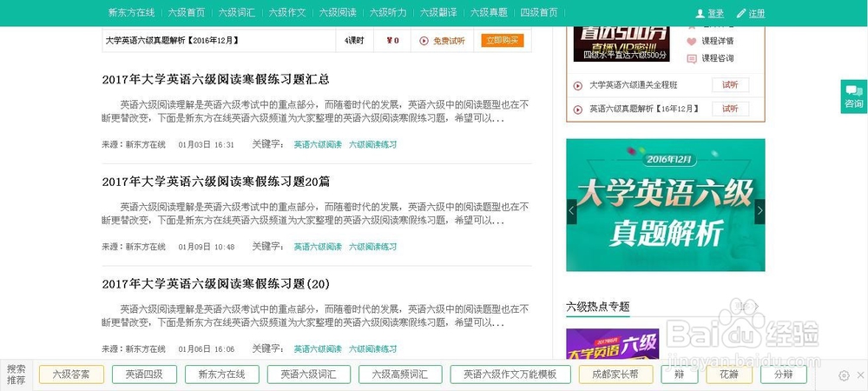Click 六级阅读练习 keyword under 20篇 article
Viewport: 868px width, 391px height.
click(x=372, y=247)
